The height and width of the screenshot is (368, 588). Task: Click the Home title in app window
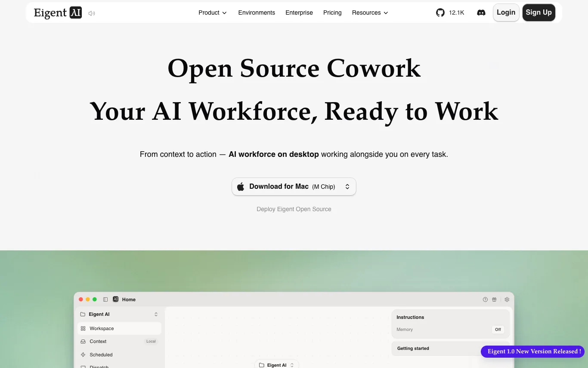click(x=129, y=299)
